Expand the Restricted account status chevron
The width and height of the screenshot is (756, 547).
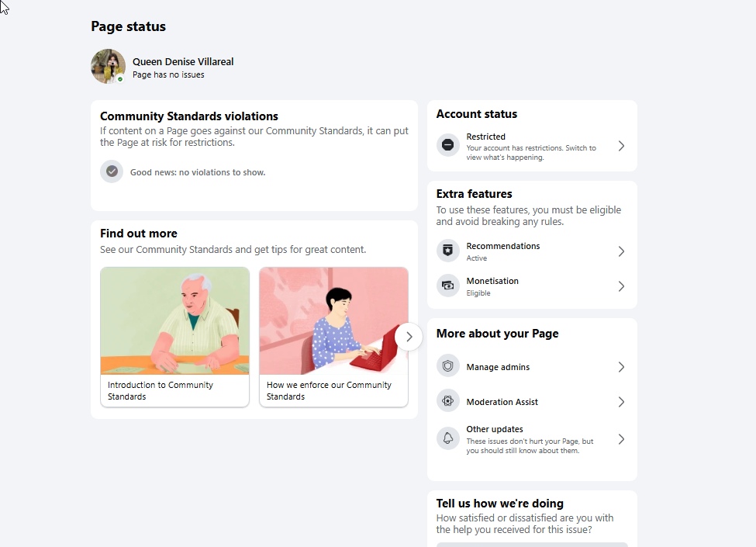coord(622,146)
